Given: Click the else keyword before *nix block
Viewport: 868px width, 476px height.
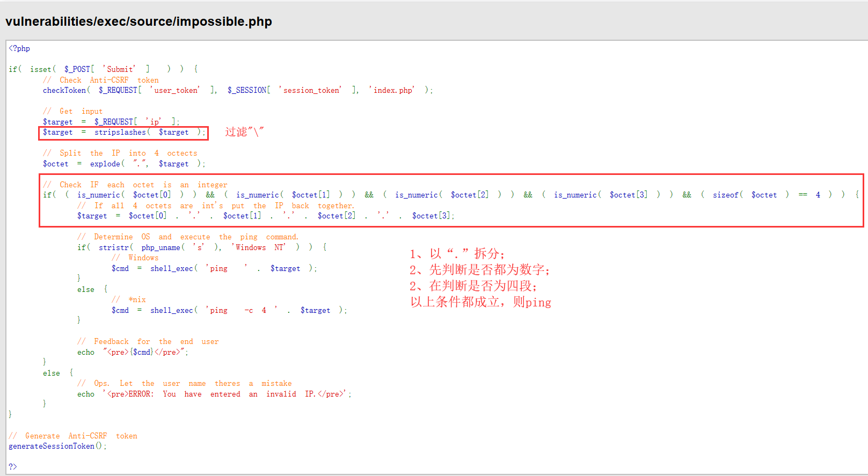Looking at the screenshot, I should (86, 289).
